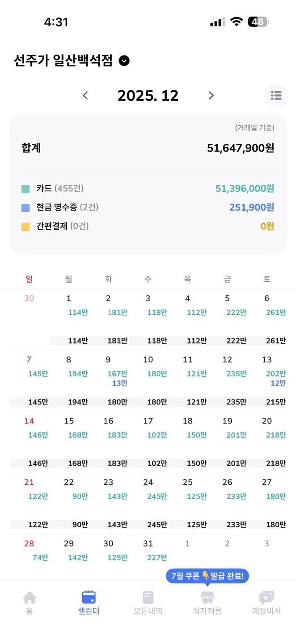Screen dimensions: 296x644
Task: Tap the blue cash receipt color square
Action: tap(25, 208)
